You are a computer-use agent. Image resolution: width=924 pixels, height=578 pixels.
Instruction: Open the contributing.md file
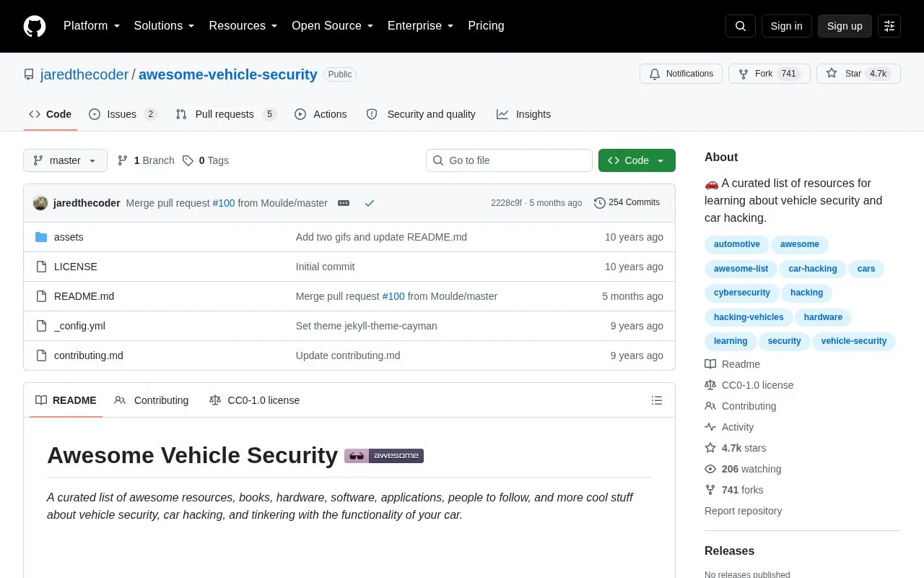point(89,355)
